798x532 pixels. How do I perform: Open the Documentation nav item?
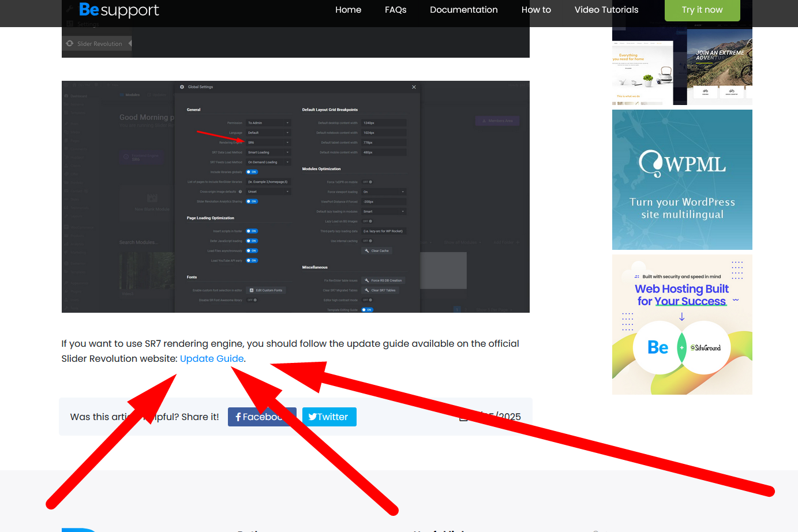coord(463,10)
